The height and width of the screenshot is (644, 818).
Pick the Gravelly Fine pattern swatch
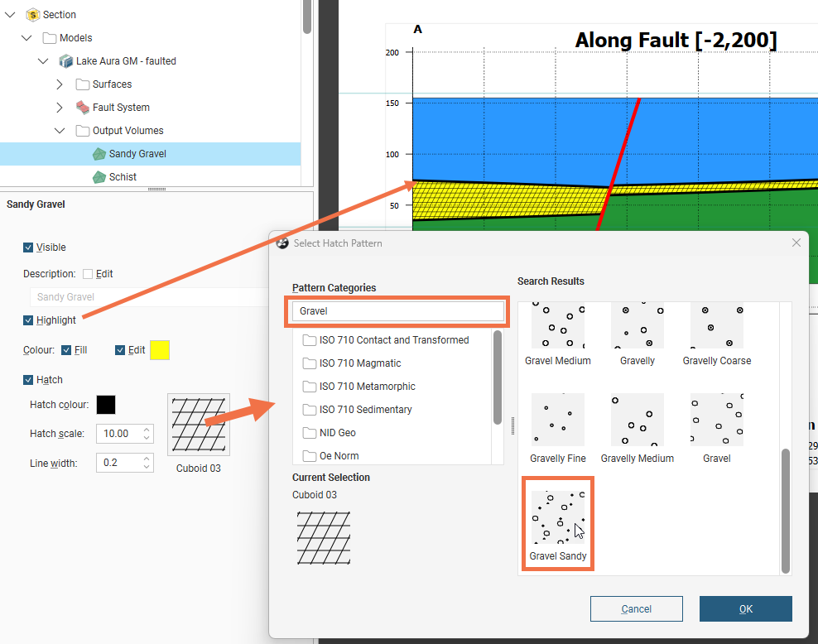[x=557, y=421]
